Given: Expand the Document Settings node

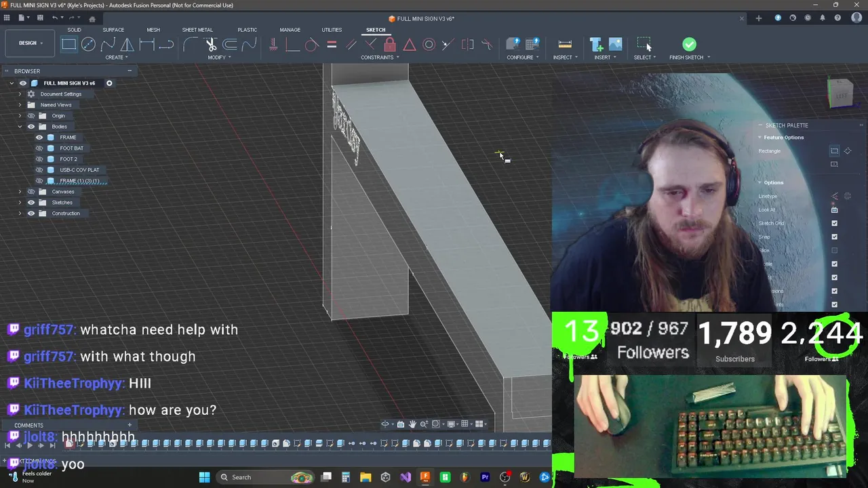Looking at the screenshot, I should 20,94.
